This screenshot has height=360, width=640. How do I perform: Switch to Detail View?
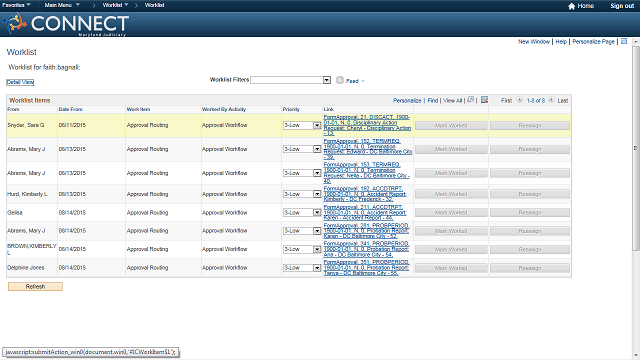(20, 82)
